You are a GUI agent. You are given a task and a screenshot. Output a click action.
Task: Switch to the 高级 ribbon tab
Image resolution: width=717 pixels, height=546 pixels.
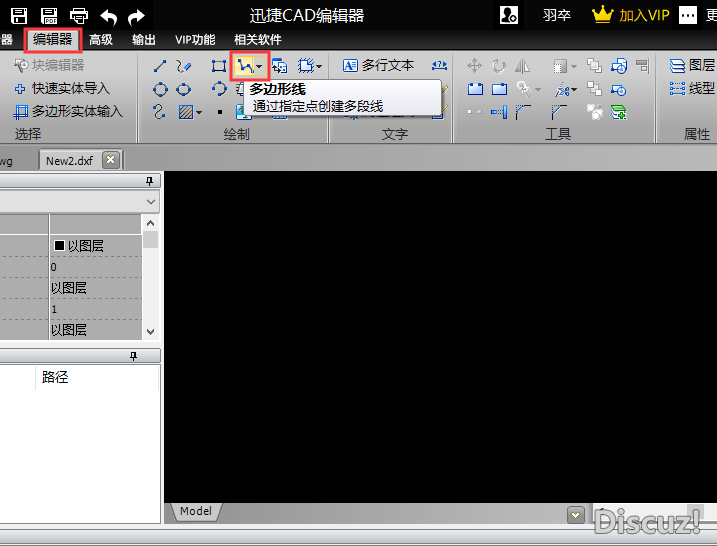pos(101,40)
